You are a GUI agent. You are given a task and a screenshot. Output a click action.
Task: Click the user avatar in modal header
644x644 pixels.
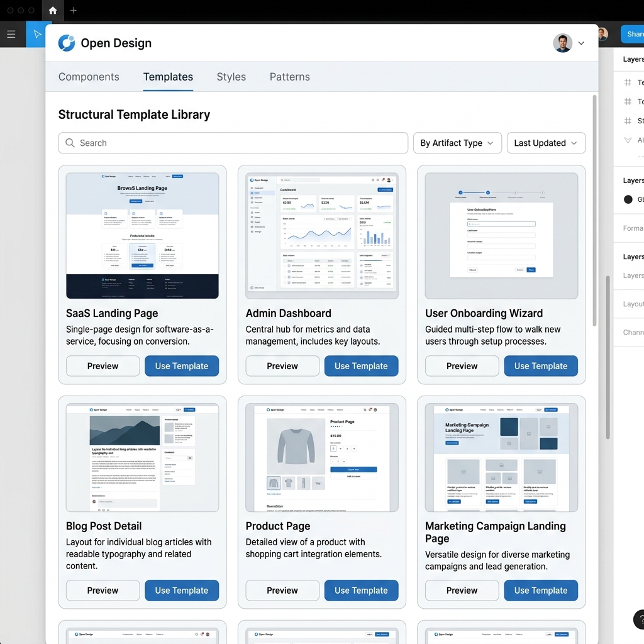pyautogui.click(x=562, y=43)
